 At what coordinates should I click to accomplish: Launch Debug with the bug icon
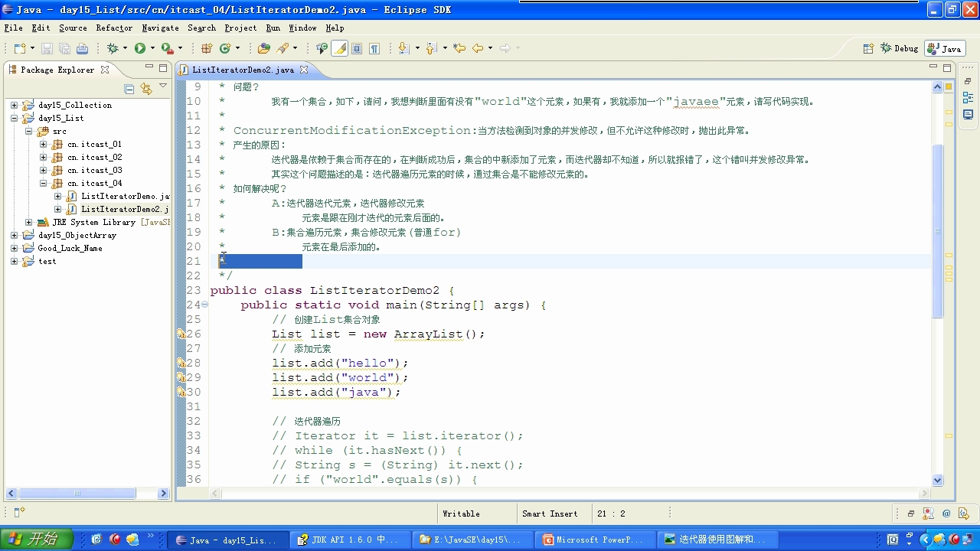tap(113, 48)
